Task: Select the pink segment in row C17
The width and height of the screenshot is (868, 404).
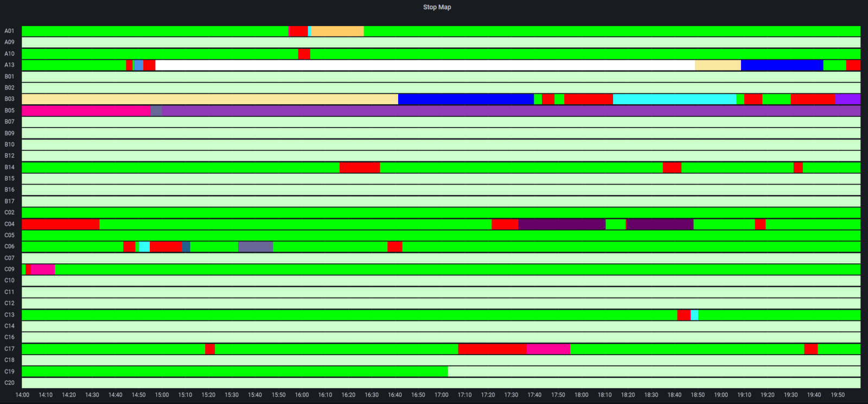Action: (548, 349)
